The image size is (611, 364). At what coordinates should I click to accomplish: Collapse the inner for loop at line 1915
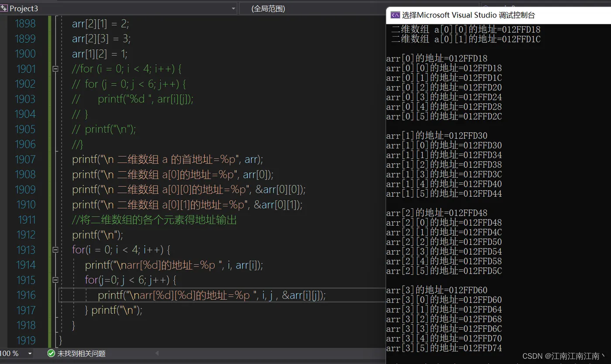pos(55,280)
